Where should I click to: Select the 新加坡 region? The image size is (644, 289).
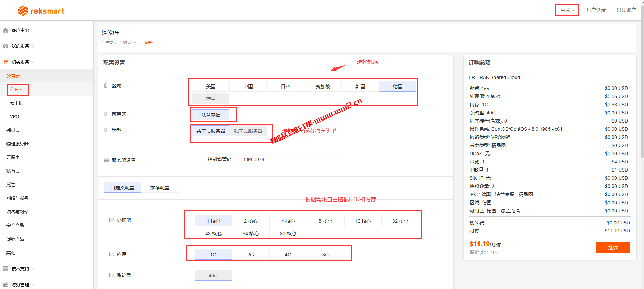323,86
